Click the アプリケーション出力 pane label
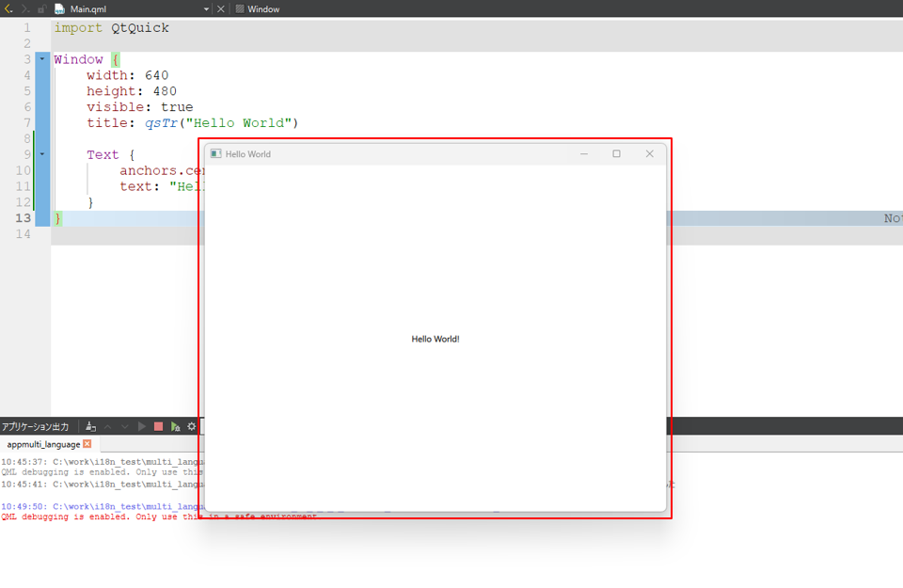 click(35, 426)
